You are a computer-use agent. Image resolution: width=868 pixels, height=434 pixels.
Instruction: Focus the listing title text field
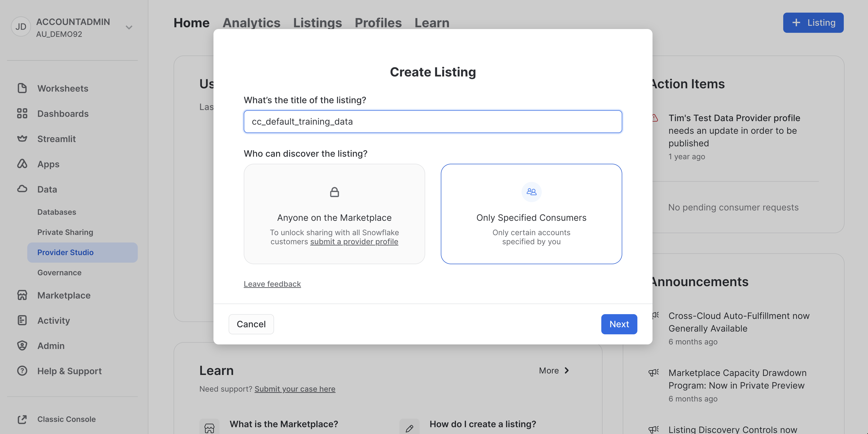click(433, 122)
